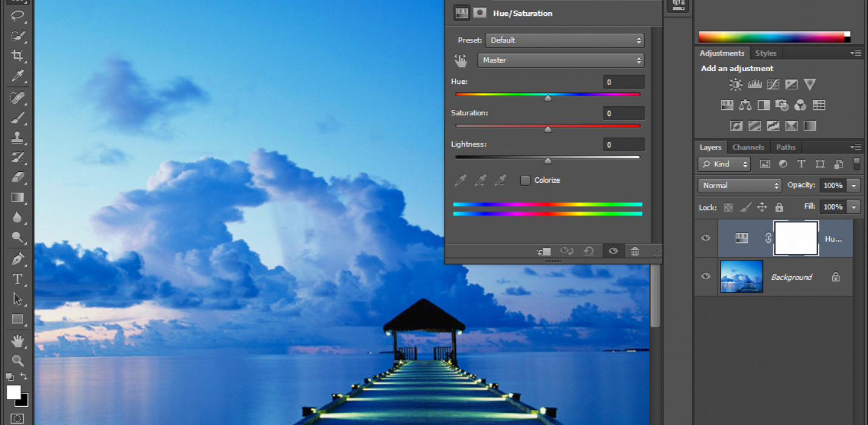
Task: Add a Curves adjustment layer
Action: click(x=772, y=84)
